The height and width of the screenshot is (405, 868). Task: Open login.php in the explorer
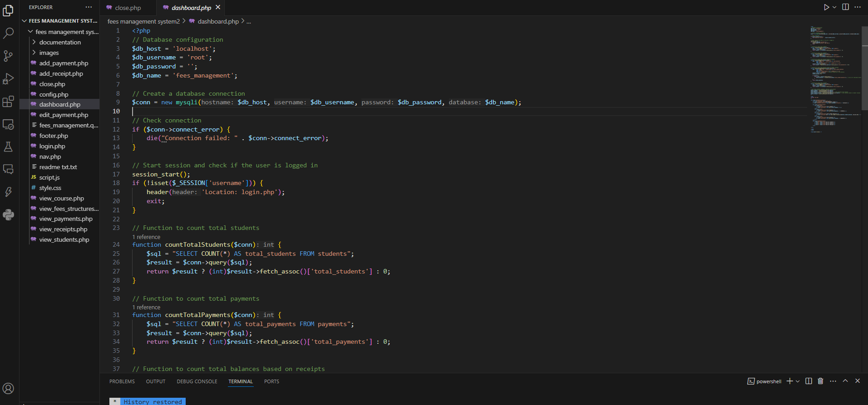(59, 146)
